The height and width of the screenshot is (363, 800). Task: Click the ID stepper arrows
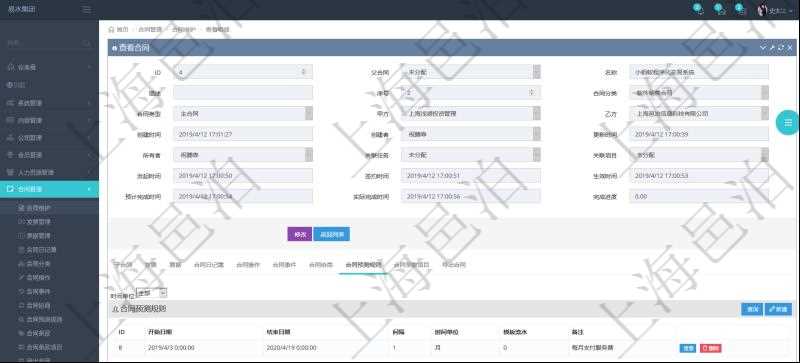point(304,72)
